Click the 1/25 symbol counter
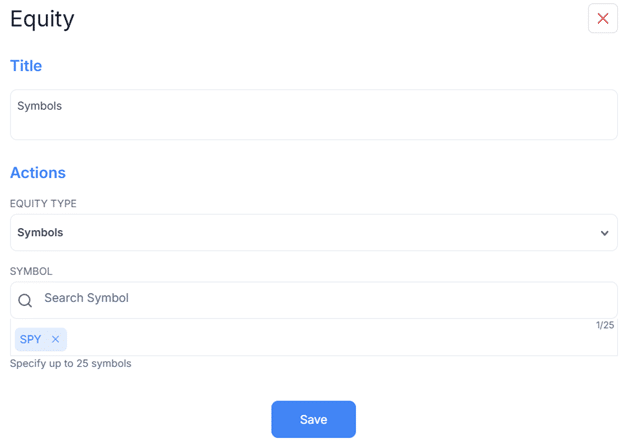 (604, 325)
